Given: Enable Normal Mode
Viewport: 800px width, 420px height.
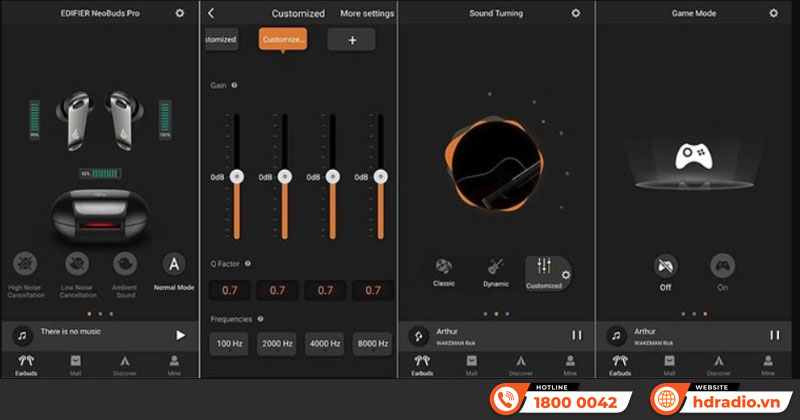Looking at the screenshot, I should coord(174,264).
